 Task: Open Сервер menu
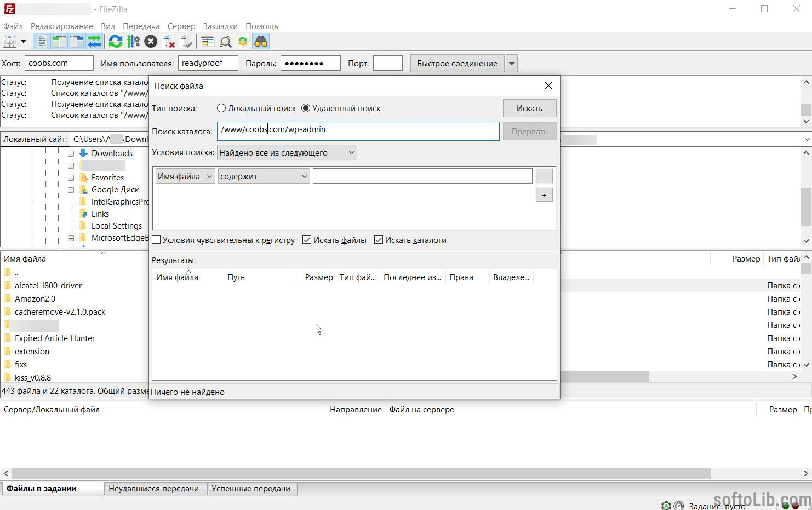[x=181, y=26]
